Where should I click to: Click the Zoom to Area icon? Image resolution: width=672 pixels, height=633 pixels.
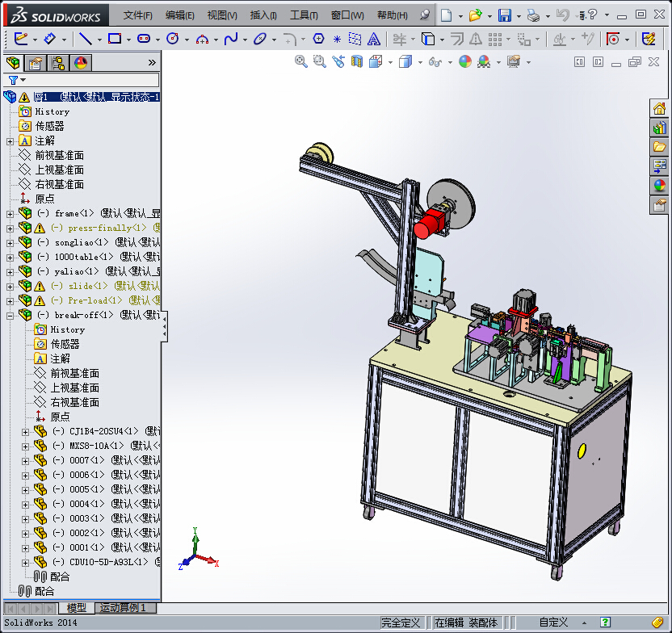click(319, 61)
